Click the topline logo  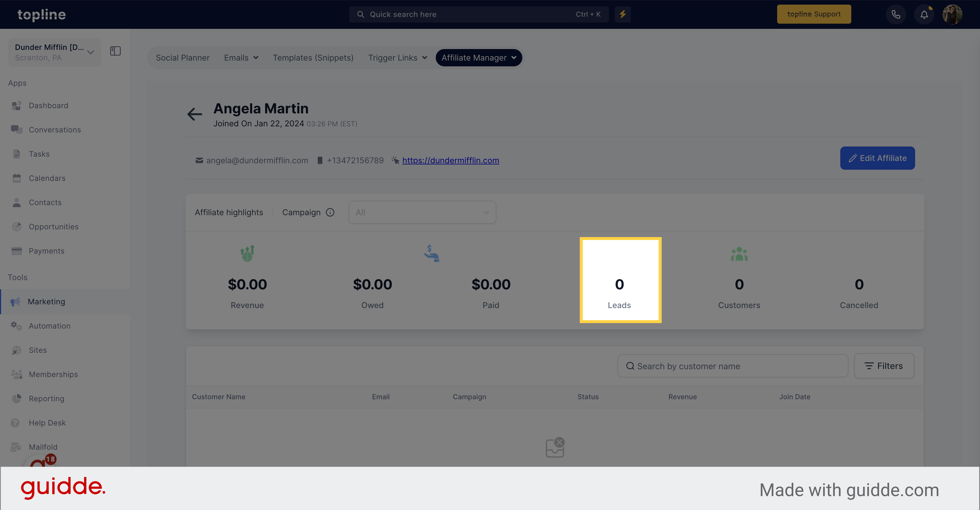[x=42, y=14]
